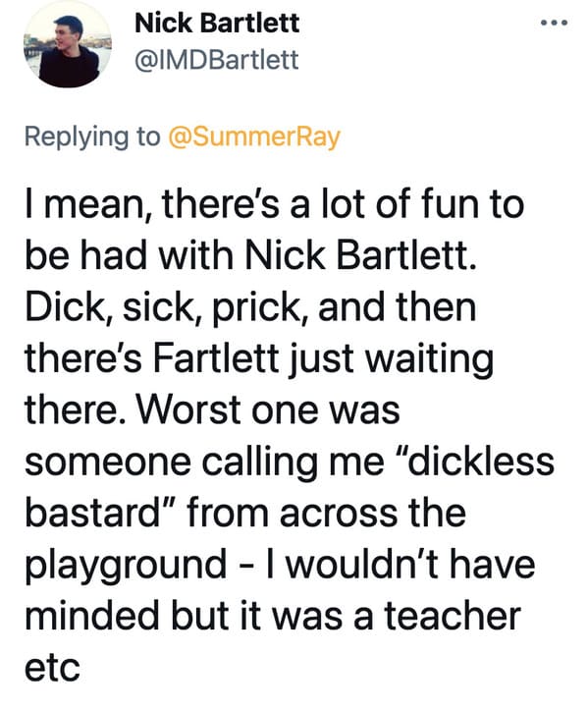The height and width of the screenshot is (709, 588).
Task: Click Nick Bartlett's profile avatar
Action: 68,44
